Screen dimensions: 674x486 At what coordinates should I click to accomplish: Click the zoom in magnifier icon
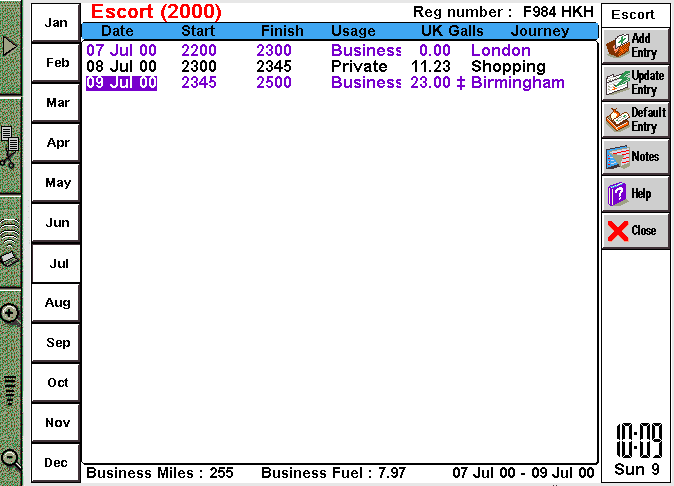click(x=9, y=315)
